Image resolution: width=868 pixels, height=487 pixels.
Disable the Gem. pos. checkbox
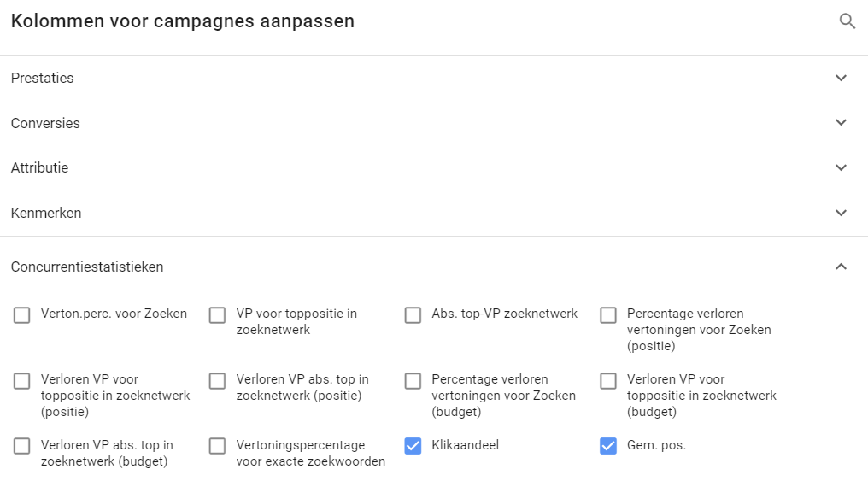(608, 446)
